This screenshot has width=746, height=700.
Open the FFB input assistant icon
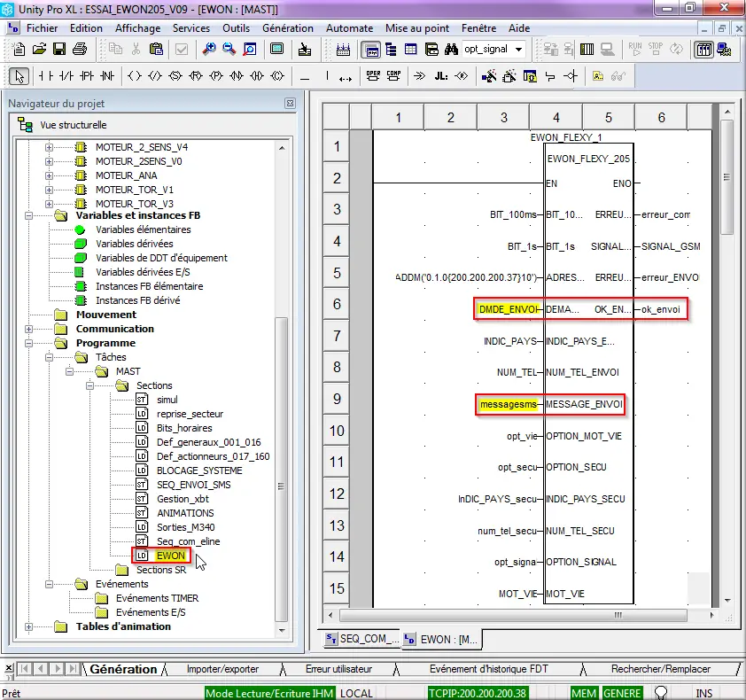pyautogui.click(x=509, y=76)
